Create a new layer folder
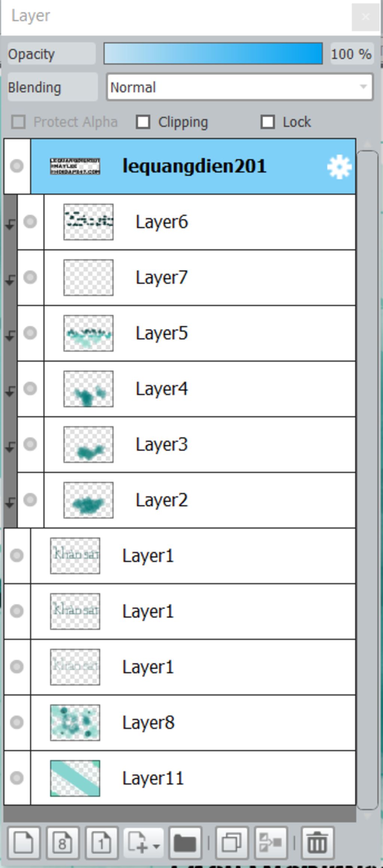The height and width of the screenshot is (868, 383). click(x=185, y=843)
